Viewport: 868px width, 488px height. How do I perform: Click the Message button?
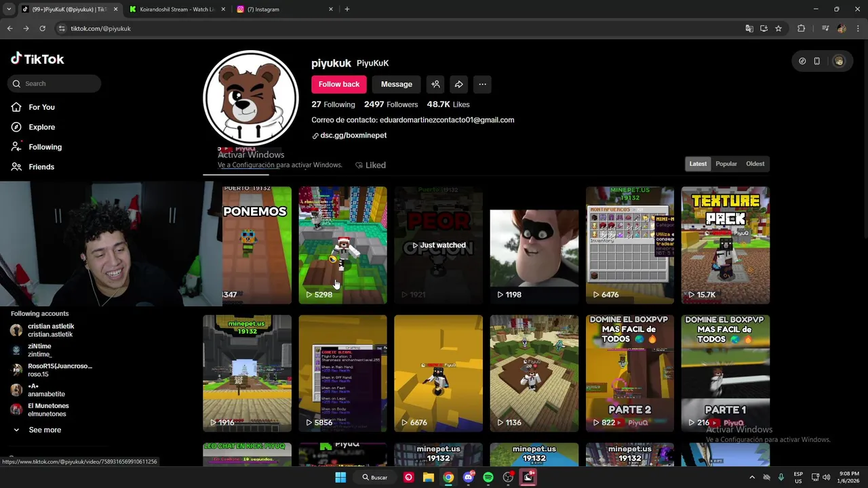397,84
